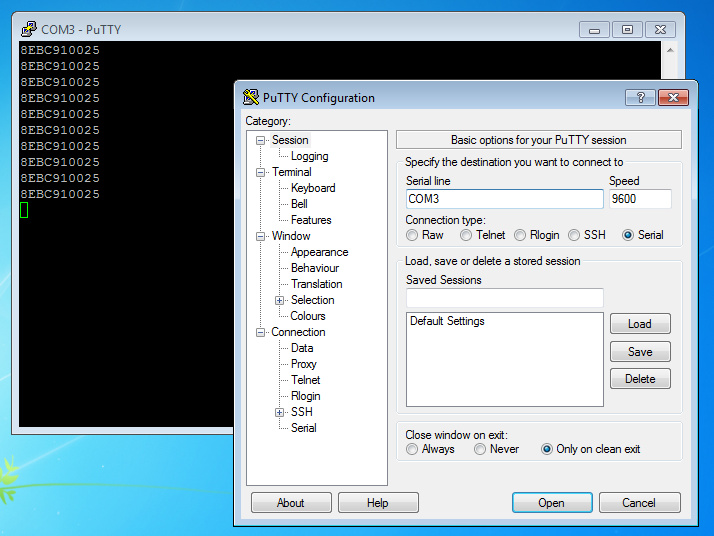
Task: Open the Bell settings category
Action: pyautogui.click(x=299, y=204)
